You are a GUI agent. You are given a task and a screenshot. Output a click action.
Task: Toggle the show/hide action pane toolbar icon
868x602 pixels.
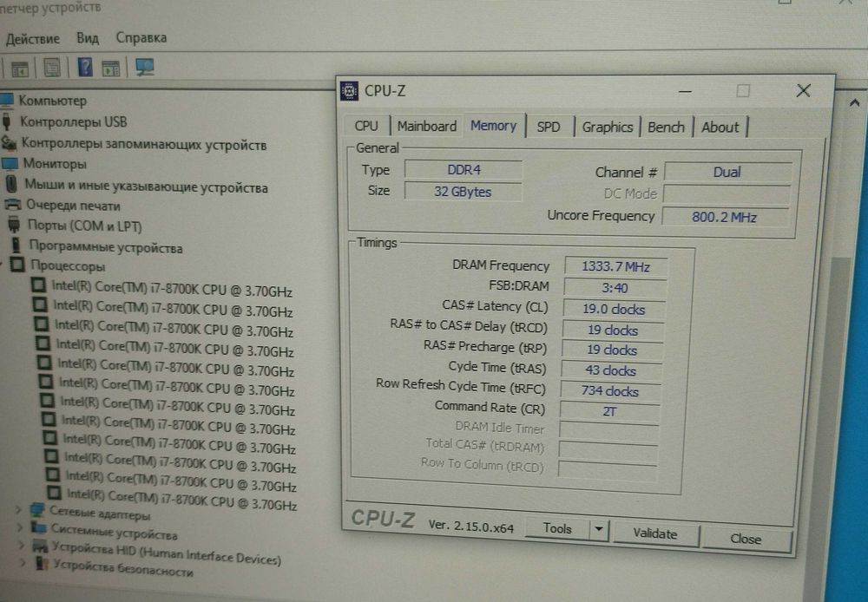(111, 69)
